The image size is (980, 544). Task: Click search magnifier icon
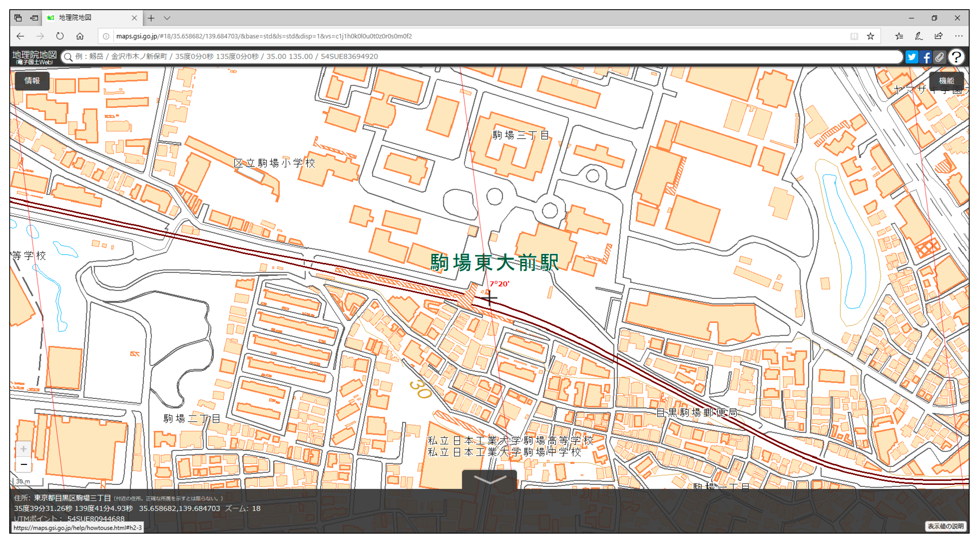(68, 57)
